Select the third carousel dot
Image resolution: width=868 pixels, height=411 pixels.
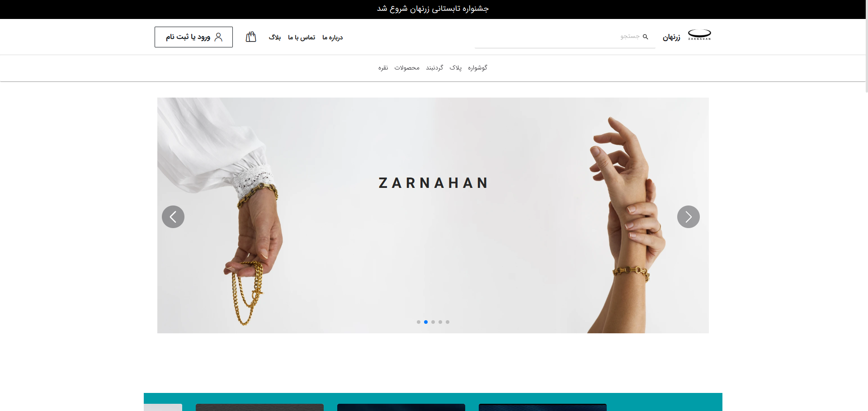pos(433,322)
